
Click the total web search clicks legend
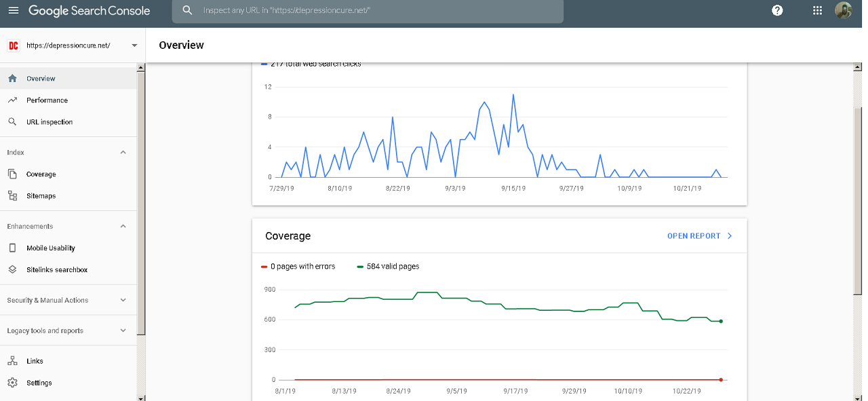[x=311, y=64]
